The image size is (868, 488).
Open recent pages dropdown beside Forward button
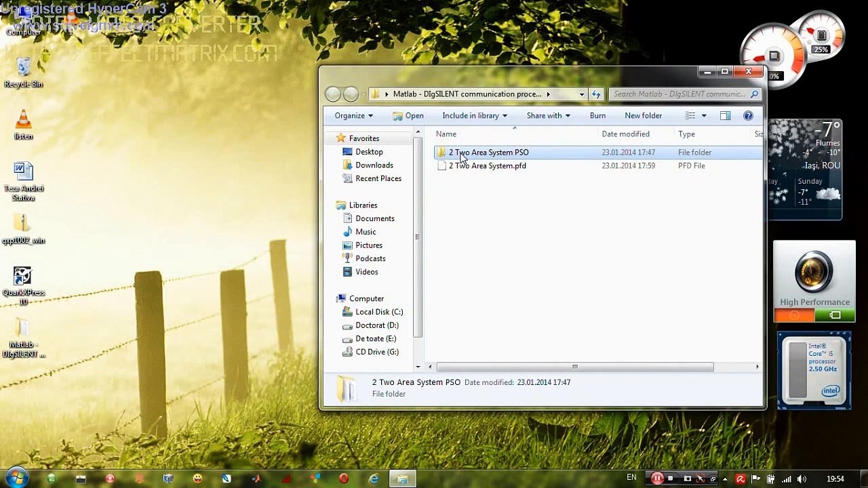(x=363, y=94)
